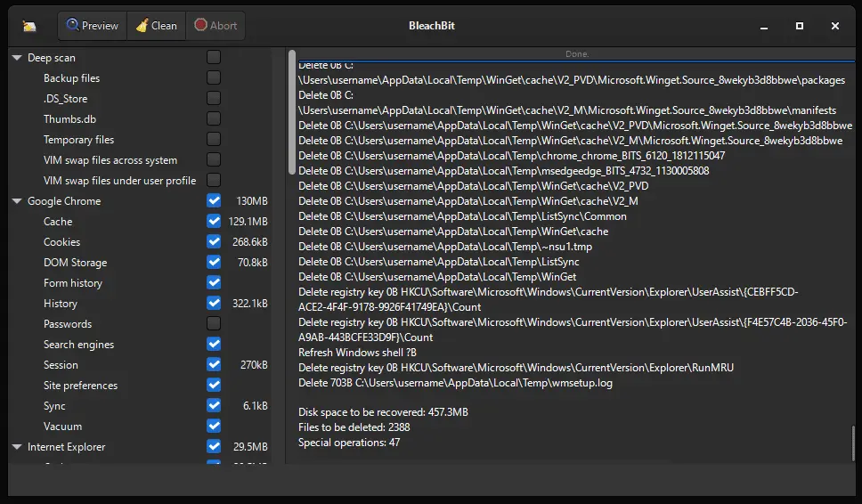Click the 'Special operations: 47' line
The image size is (862, 504).
click(349, 443)
